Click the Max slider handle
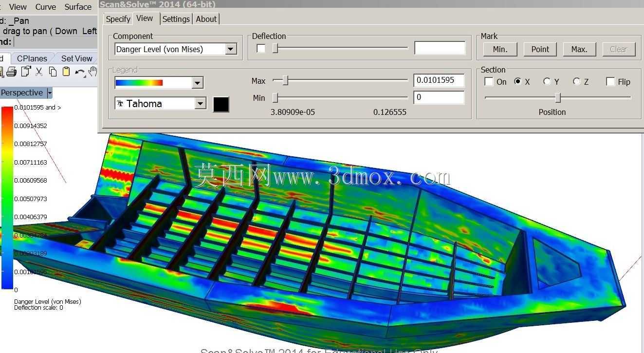This screenshot has width=644, height=353. (x=286, y=80)
